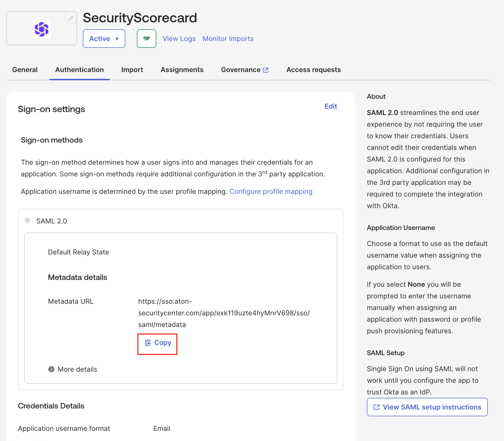The image size is (504, 441).
Task: Switch to the General tab
Action: click(x=25, y=70)
